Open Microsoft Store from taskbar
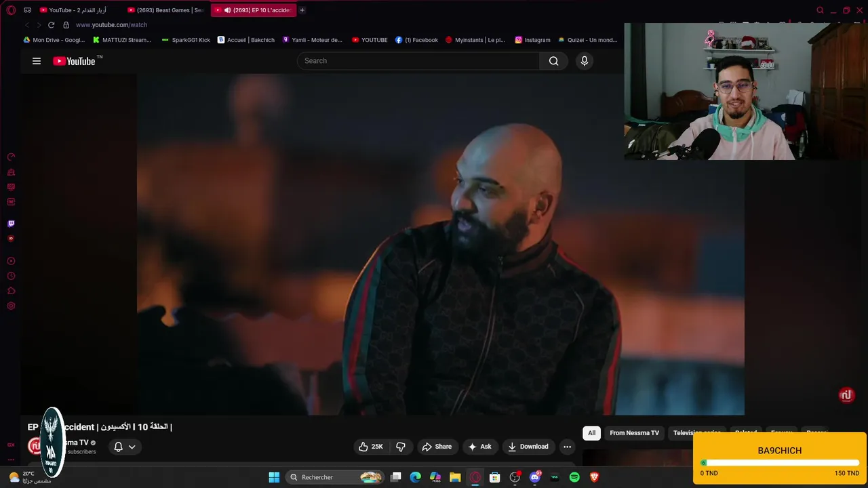 tap(495, 477)
